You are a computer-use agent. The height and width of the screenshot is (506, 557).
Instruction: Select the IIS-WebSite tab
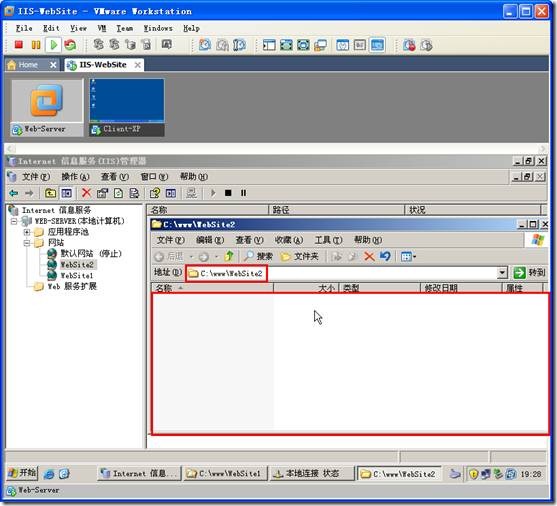coord(103,65)
